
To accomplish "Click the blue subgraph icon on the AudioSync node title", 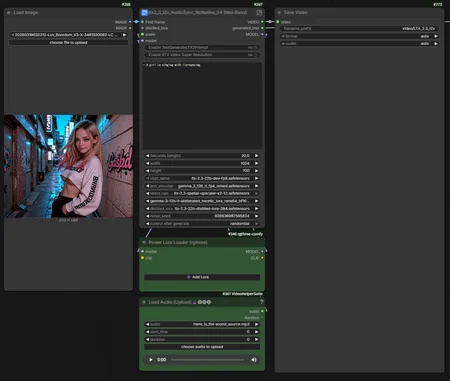I will (x=144, y=13).
